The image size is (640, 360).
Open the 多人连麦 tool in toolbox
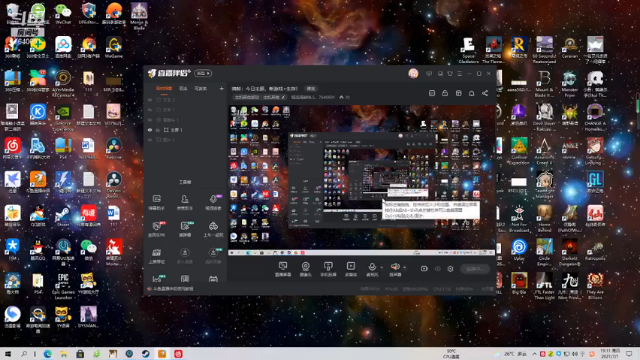tap(184, 256)
